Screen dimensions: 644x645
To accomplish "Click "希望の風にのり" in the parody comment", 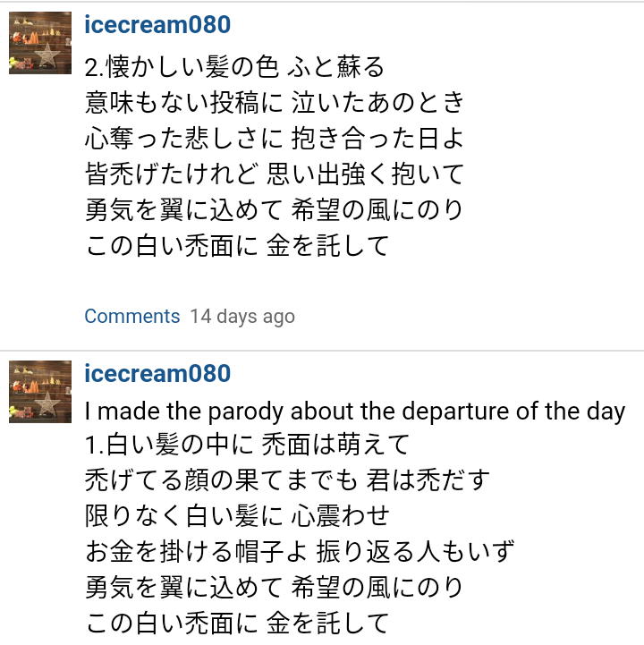I will click(377, 588).
